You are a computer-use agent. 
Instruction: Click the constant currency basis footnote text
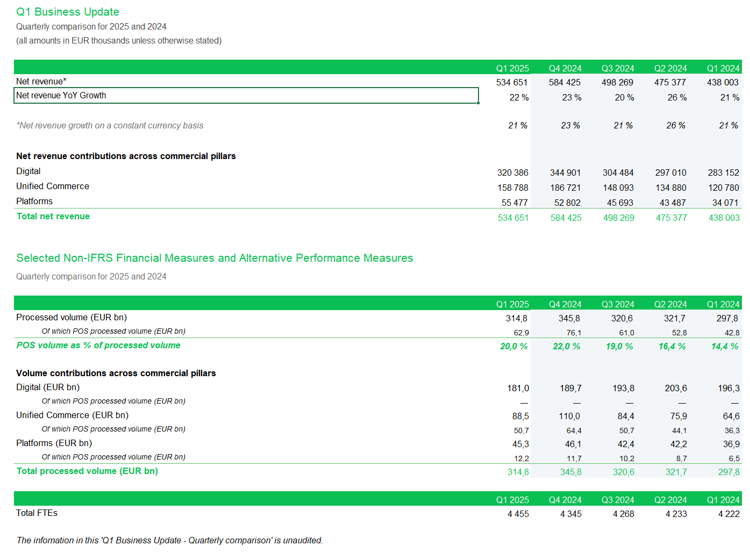[x=110, y=126]
